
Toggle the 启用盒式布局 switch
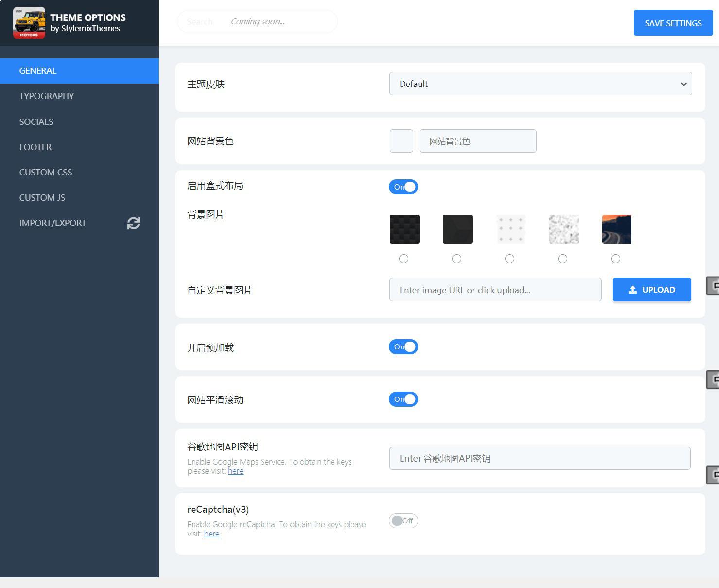coord(403,187)
